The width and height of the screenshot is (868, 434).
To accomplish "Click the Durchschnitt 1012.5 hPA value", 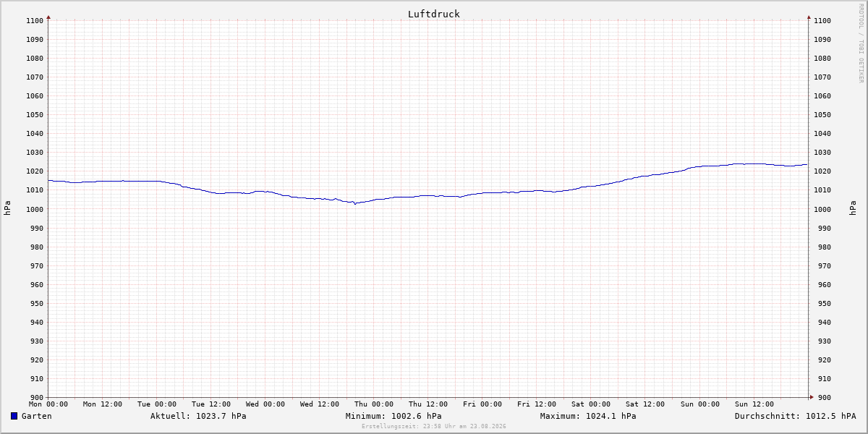I will coord(795,416).
